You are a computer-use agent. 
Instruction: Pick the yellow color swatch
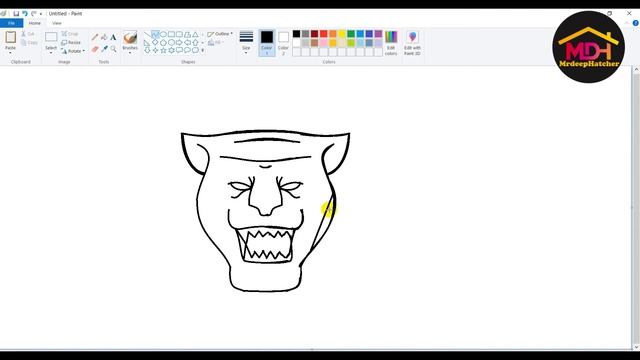342,34
